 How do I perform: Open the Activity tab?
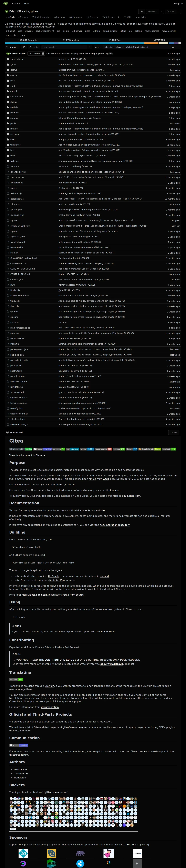[140, 17]
